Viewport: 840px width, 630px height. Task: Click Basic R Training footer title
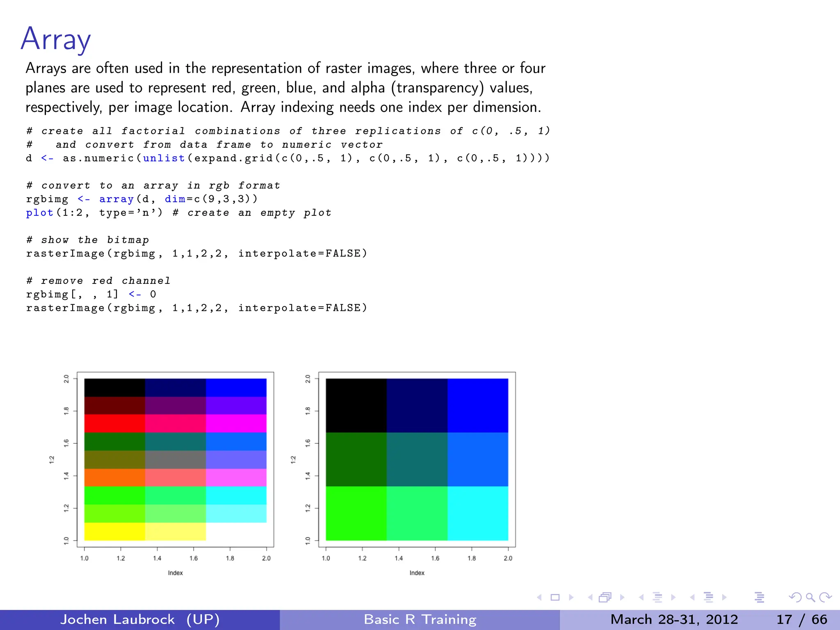(420, 619)
